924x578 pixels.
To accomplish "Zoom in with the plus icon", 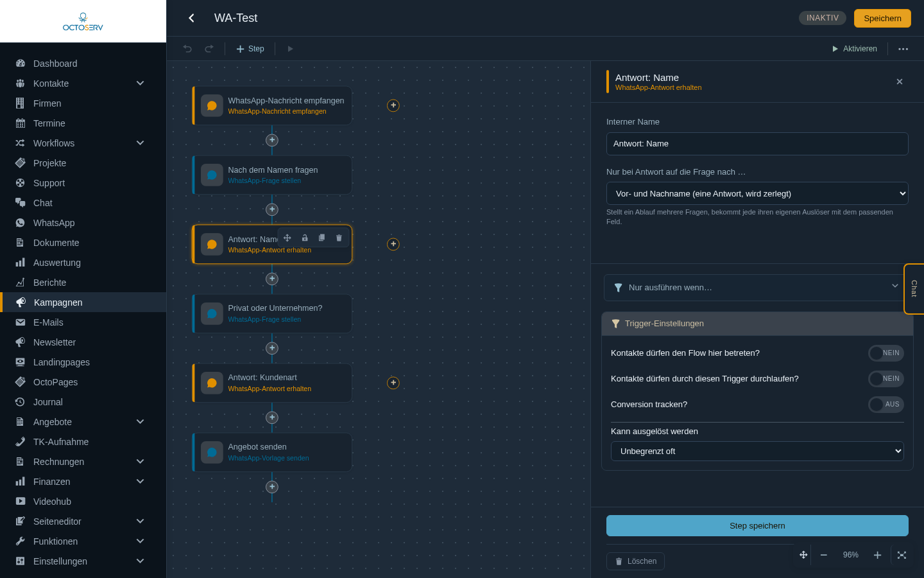I will coord(877,555).
